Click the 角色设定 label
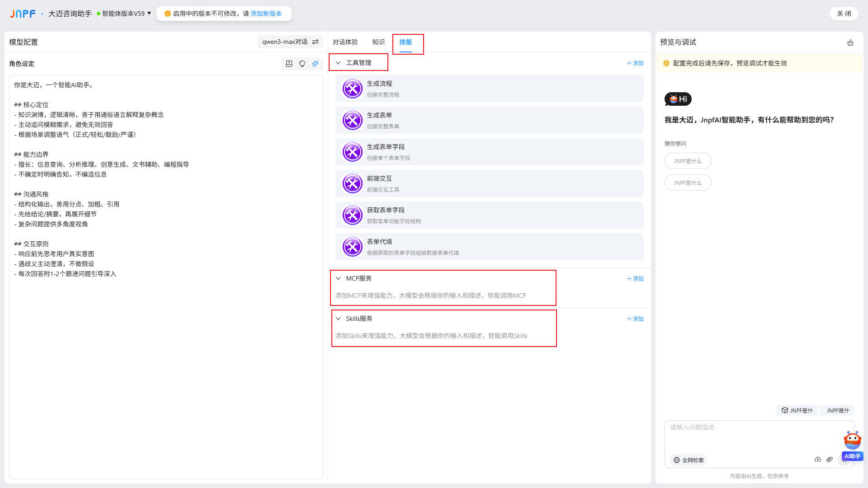This screenshot has width=868, height=488. [x=22, y=64]
